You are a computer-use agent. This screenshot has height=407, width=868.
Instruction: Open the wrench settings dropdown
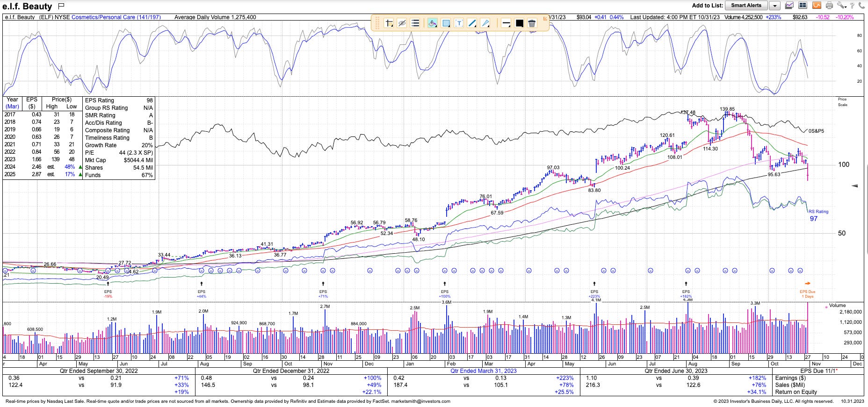pyautogui.click(x=842, y=6)
